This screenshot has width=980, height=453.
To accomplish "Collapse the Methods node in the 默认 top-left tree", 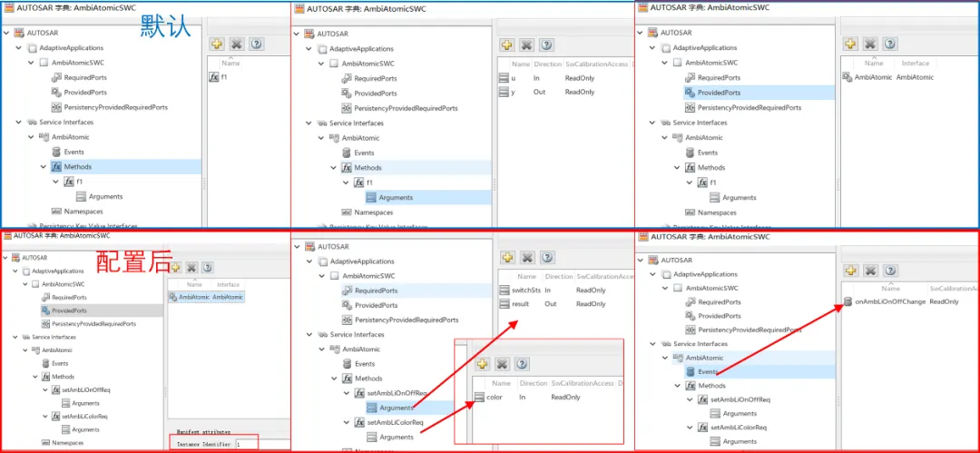I will [x=44, y=166].
